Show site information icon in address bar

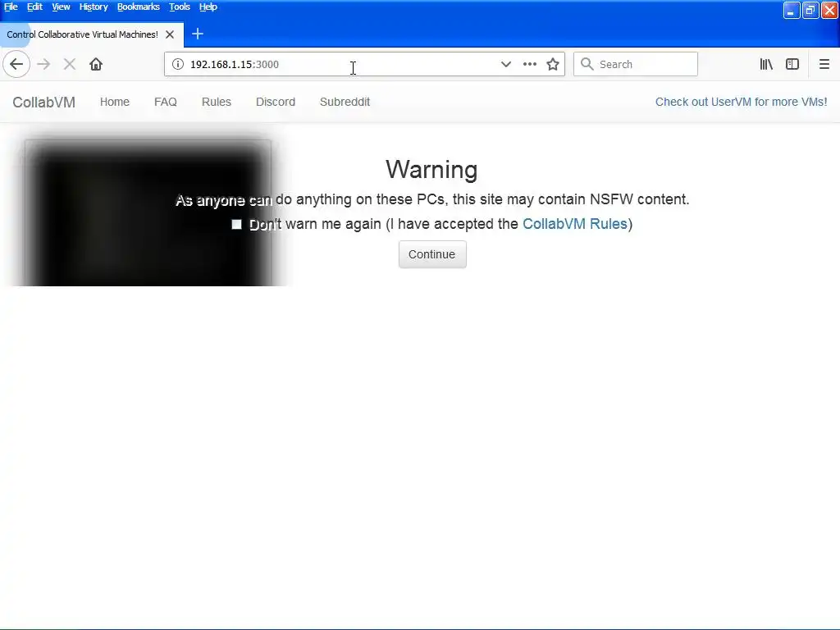pos(178,64)
